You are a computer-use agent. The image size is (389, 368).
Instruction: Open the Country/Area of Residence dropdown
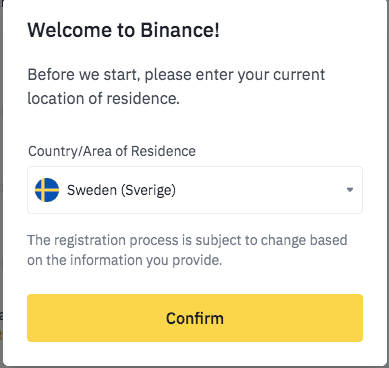coord(195,190)
